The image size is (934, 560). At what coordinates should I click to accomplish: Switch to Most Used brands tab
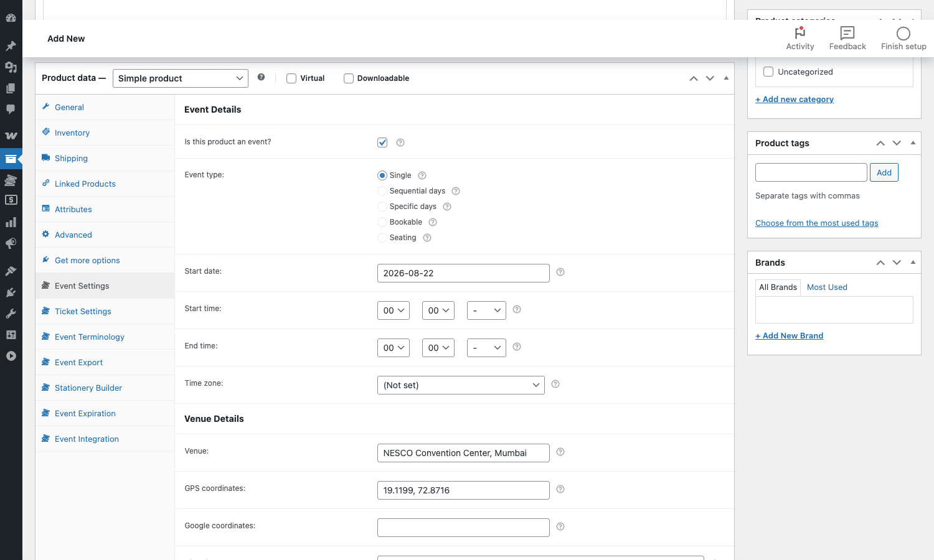(x=827, y=287)
